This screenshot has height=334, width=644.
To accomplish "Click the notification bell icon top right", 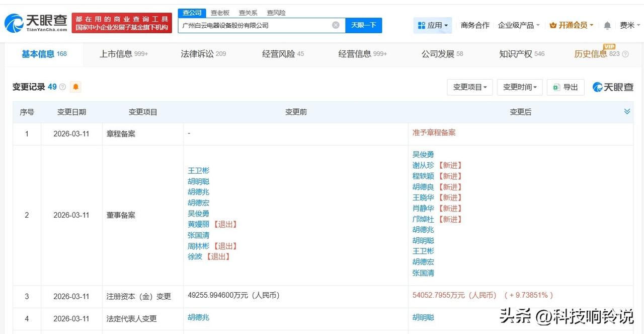I will [607, 25].
